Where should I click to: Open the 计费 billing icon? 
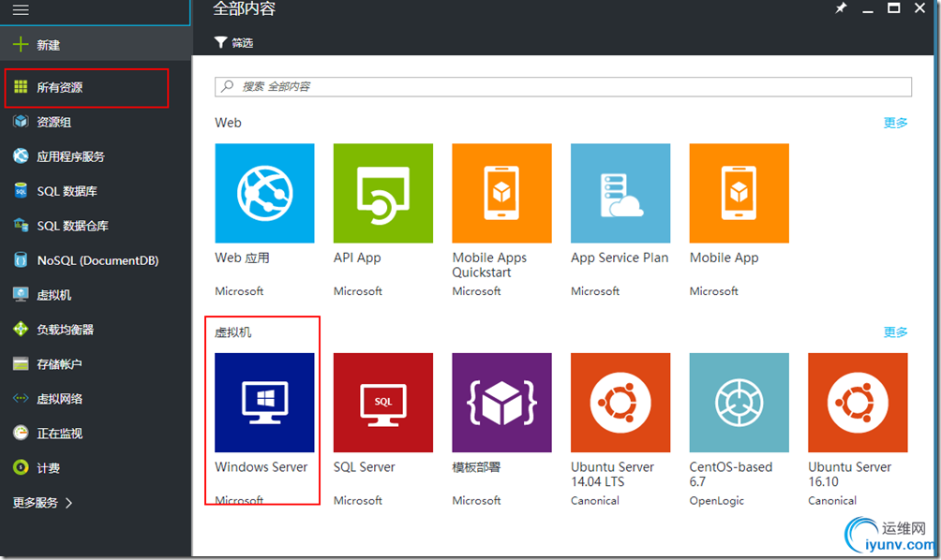21,467
